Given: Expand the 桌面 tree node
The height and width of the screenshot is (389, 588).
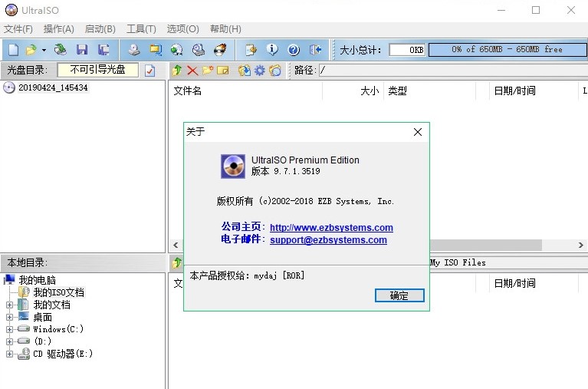Looking at the screenshot, I should click(10, 318).
